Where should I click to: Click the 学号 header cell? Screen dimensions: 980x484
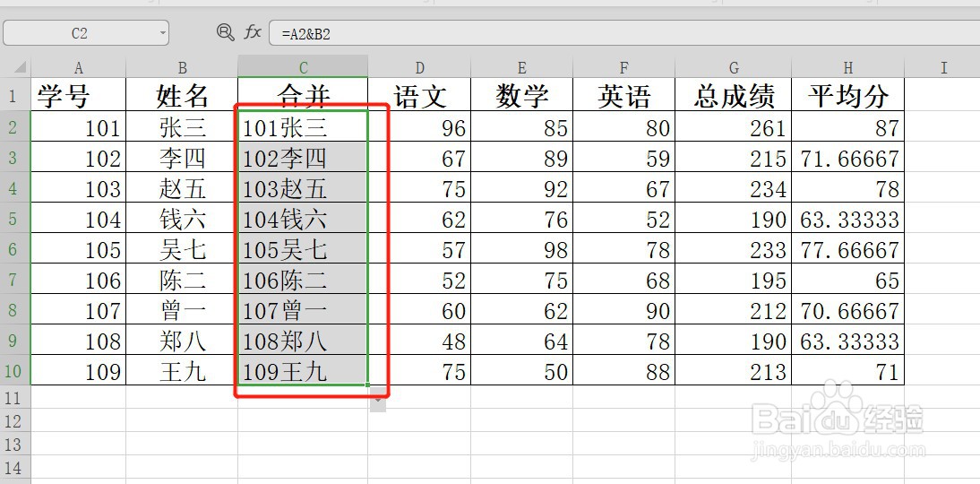coord(78,95)
